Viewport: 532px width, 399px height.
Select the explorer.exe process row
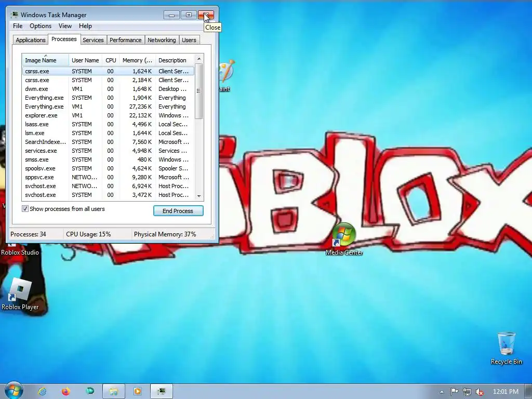click(x=108, y=115)
